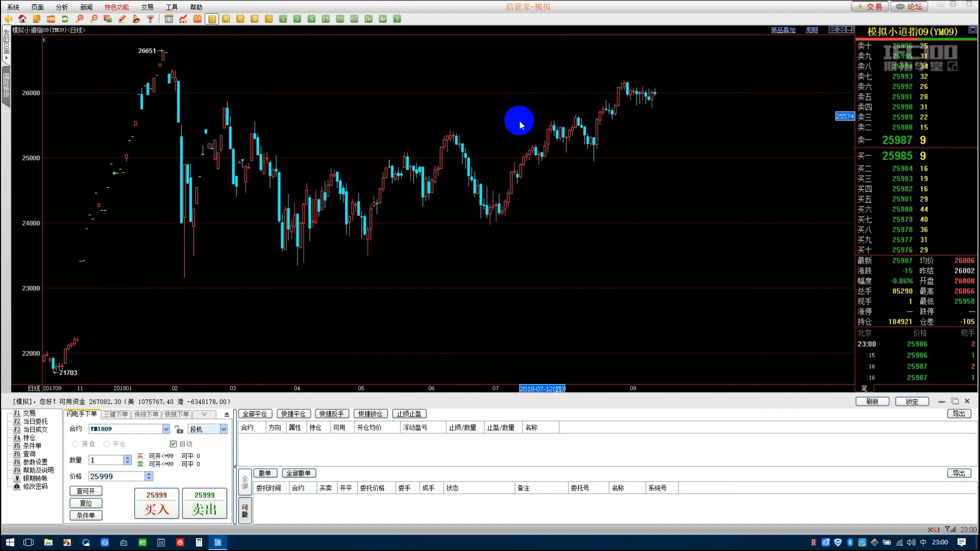This screenshot has width=980, height=551.
Task: Go to the home page icon
Action: coord(22,19)
